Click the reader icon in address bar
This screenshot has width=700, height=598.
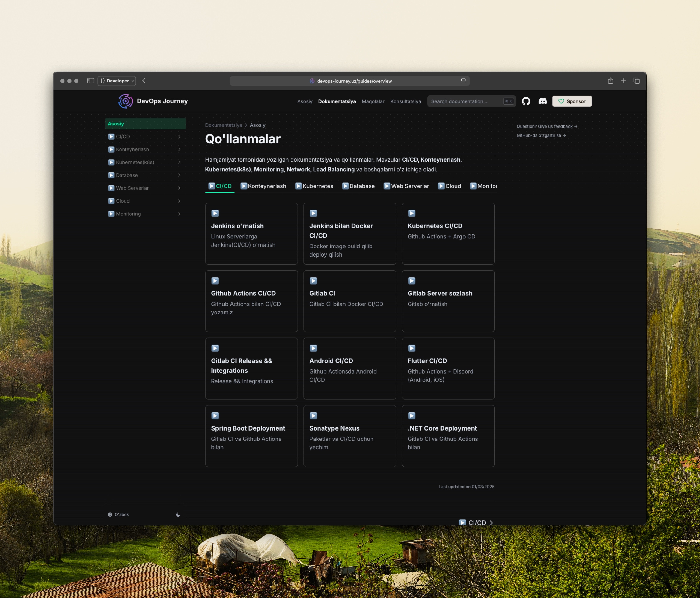(x=463, y=81)
